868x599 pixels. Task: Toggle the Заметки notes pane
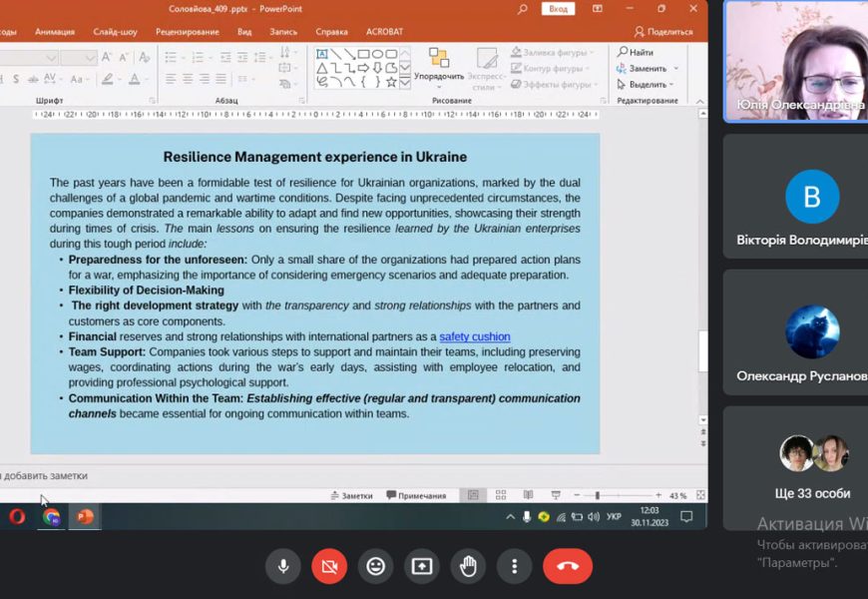click(x=351, y=495)
